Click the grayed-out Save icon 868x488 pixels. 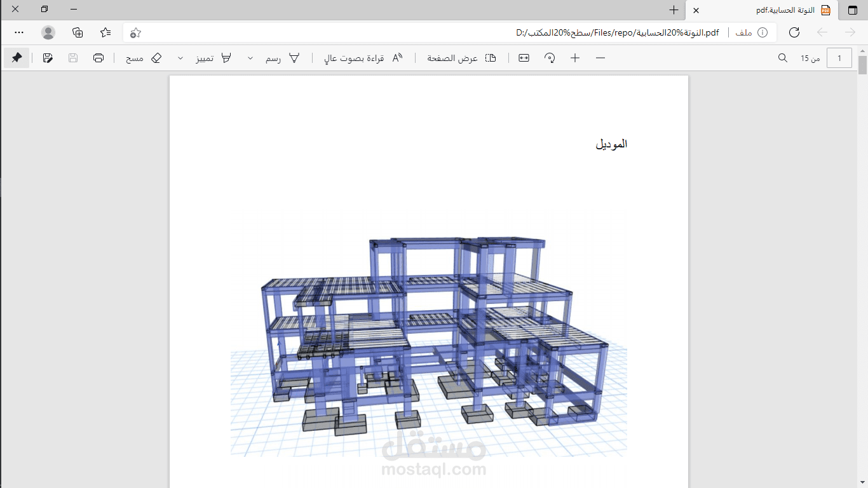[73, 58]
